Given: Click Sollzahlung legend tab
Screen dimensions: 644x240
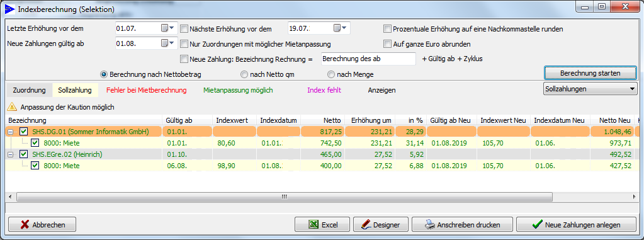Looking at the screenshot, I should 75,90.
